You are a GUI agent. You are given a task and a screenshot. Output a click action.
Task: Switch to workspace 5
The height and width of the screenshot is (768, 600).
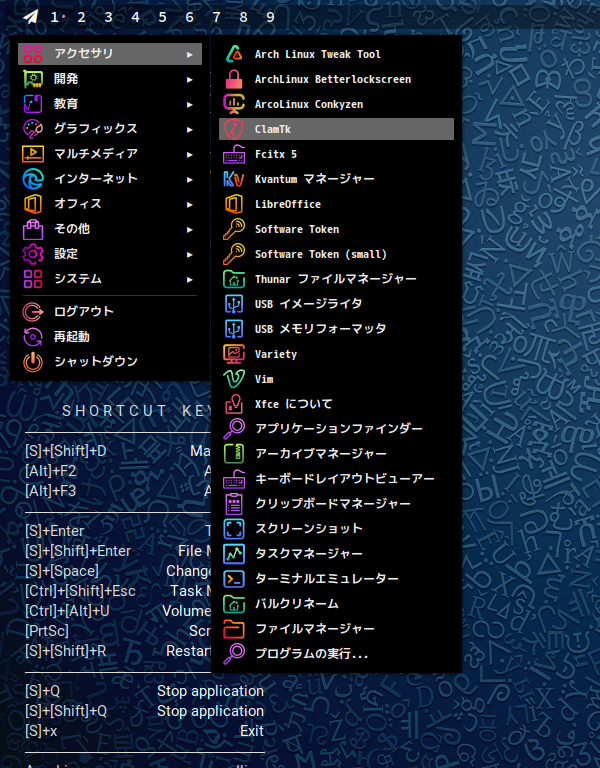(162, 18)
